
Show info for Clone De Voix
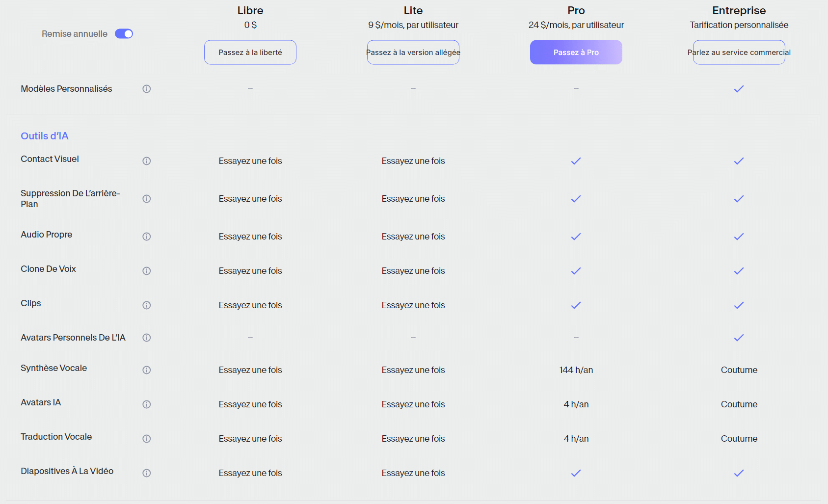(x=146, y=271)
